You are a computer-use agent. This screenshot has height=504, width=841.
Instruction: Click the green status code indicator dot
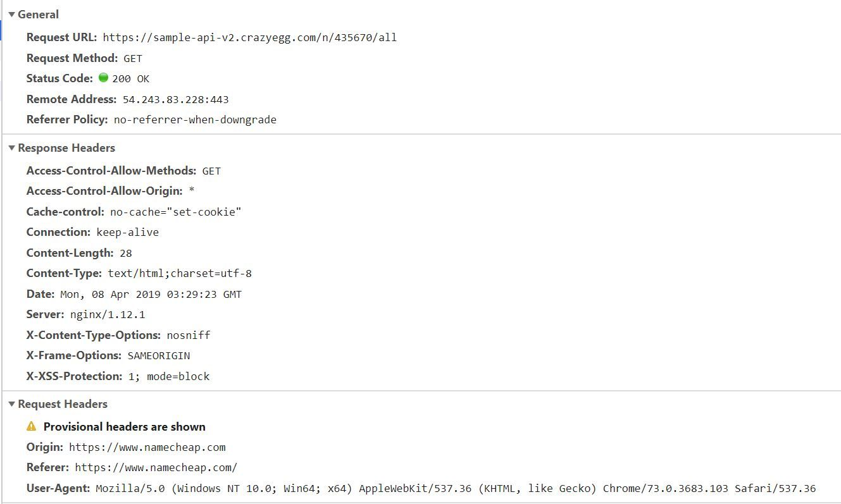(x=104, y=78)
